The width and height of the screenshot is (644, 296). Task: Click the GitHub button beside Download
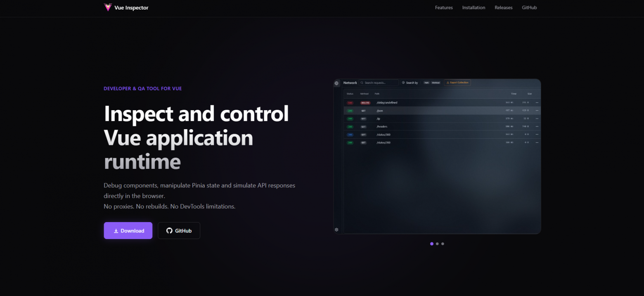pyautogui.click(x=179, y=230)
